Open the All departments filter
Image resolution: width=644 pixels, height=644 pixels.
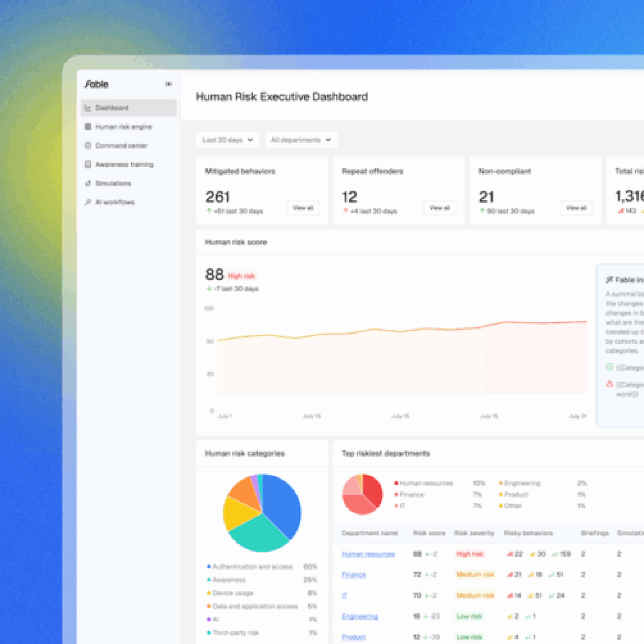(301, 140)
